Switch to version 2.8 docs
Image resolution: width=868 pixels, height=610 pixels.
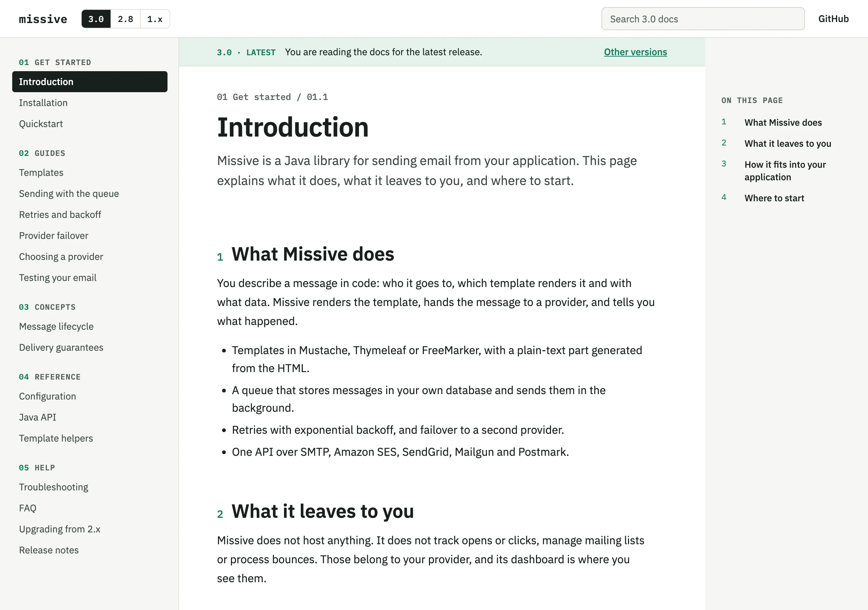click(125, 19)
